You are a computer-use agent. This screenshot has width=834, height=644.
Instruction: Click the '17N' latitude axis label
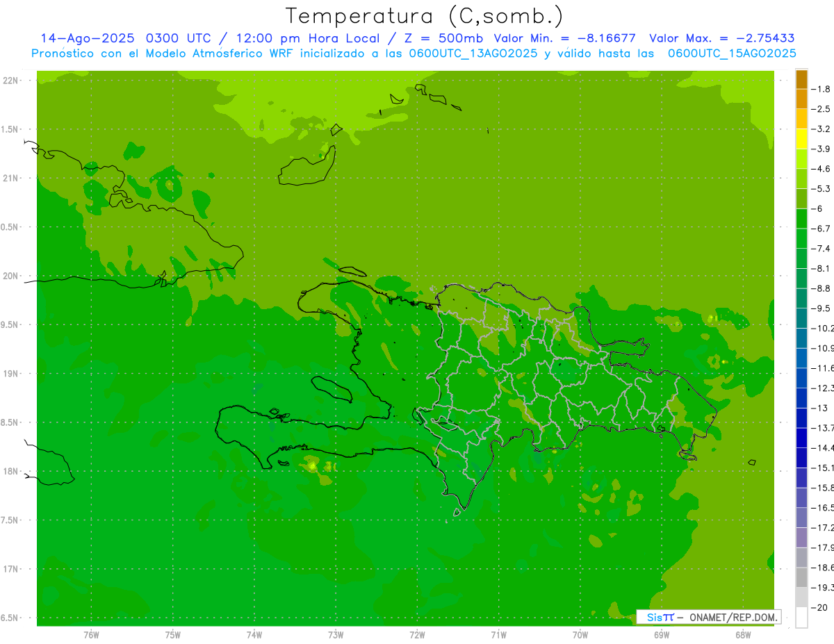[x=11, y=569]
